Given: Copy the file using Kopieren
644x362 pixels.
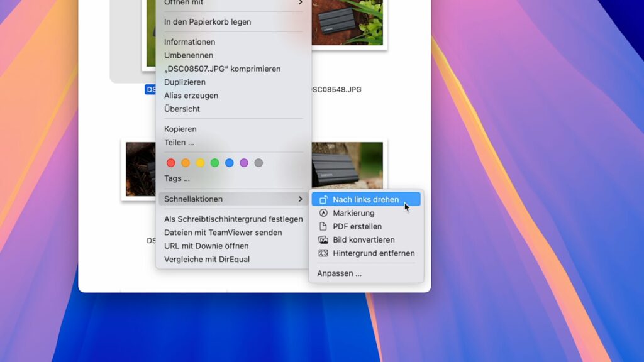Looking at the screenshot, I should (x=180, y=129).
